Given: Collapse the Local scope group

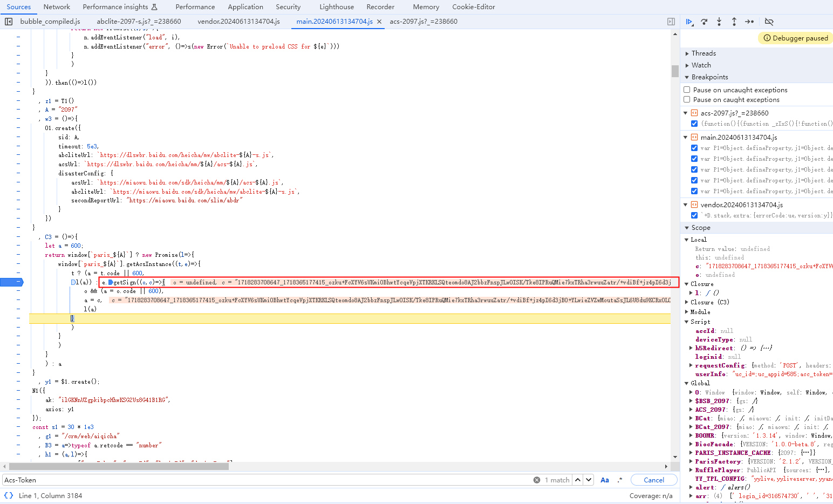Looking at the screenshot, I should (687, 240).
